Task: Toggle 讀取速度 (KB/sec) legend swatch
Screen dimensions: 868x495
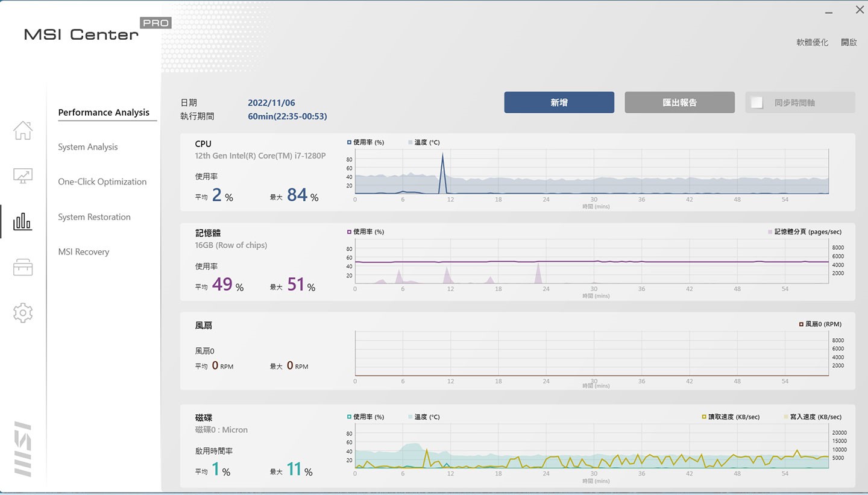Action: point(704,417)
